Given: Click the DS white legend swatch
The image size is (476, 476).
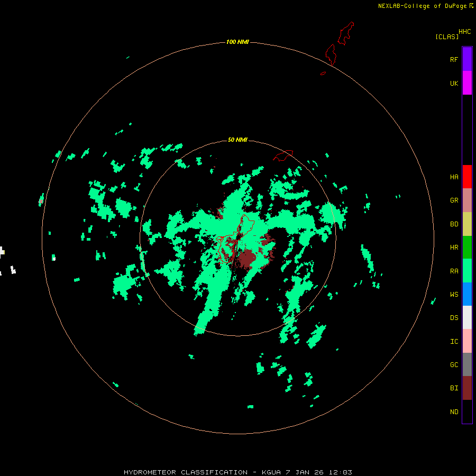Looking at the screenshot, I should pos(467,317).
